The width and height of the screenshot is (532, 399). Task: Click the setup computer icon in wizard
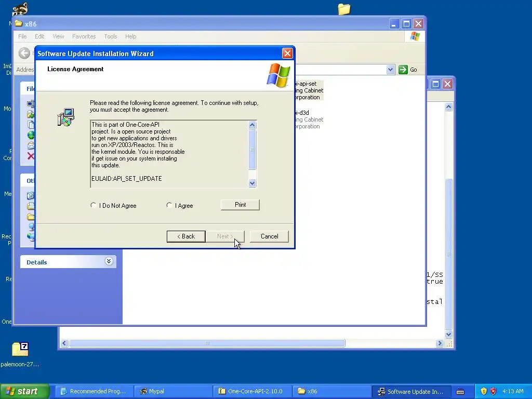tap(65, 117)
